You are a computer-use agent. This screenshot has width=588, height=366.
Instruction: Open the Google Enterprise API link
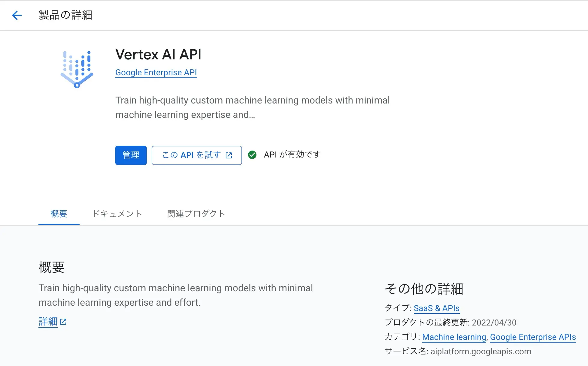[x=156, y=73]
